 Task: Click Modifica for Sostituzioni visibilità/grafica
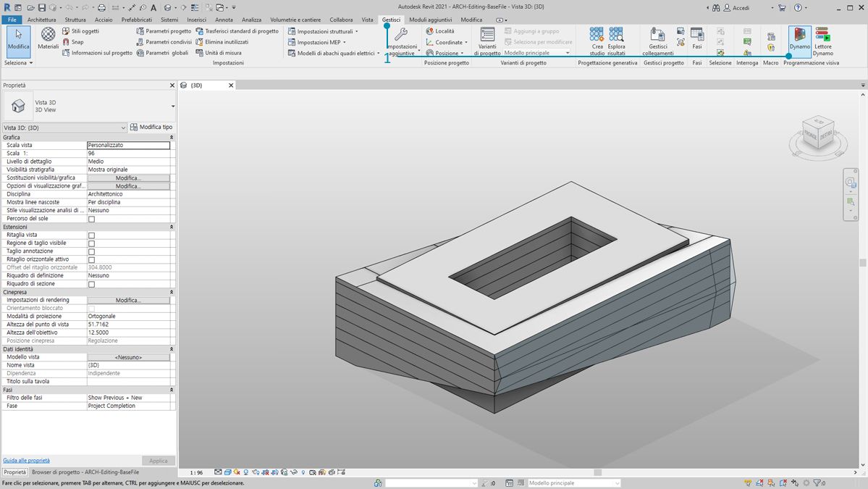pos(128,178)
